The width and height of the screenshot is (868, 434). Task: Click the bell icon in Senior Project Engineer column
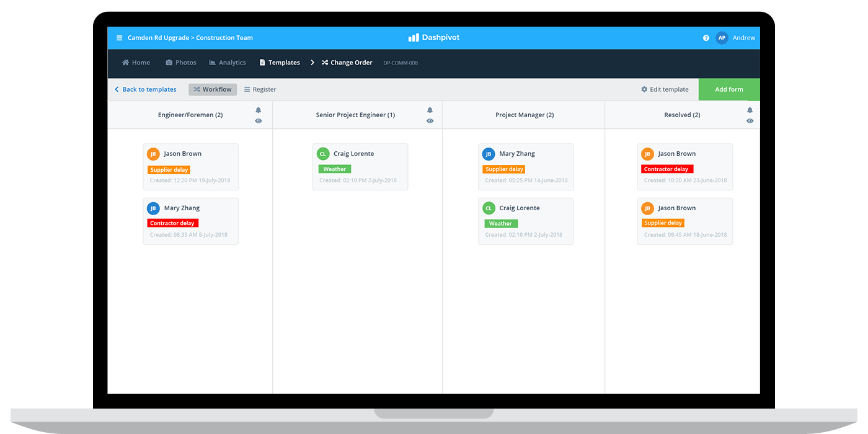tap(430, 110)
